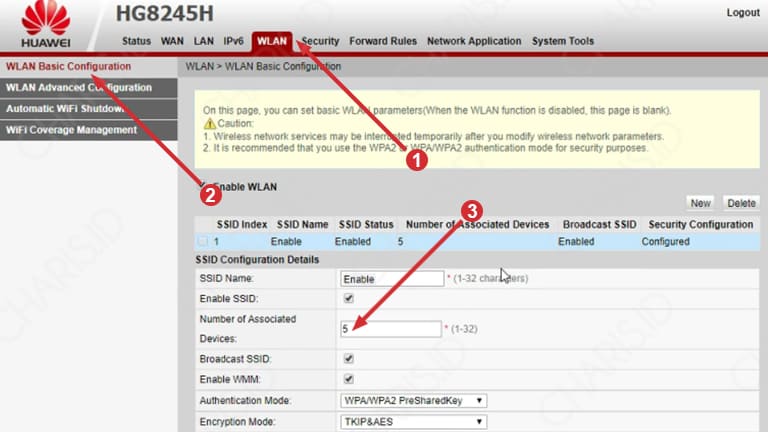Click the 'Enabled' Broadcast SSID cell

click(576, 241)
